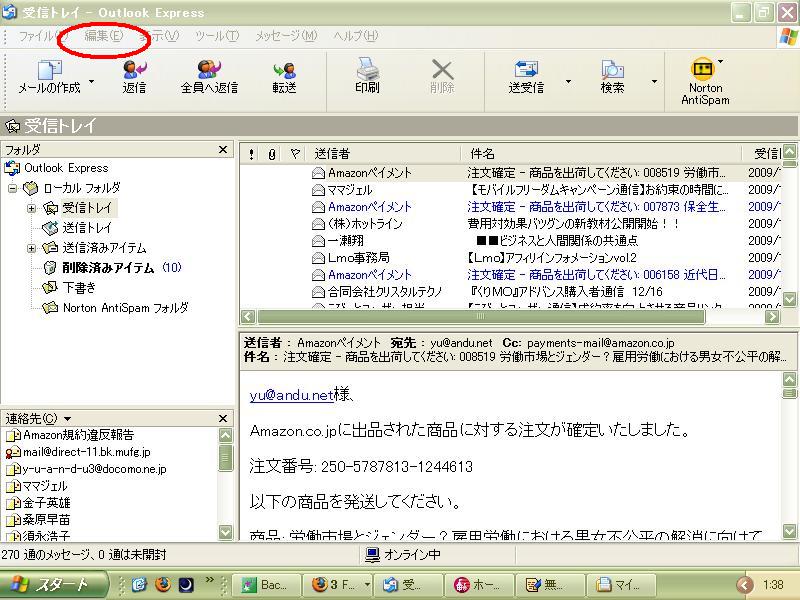Select contact Amazon規約違反報告
800x600 pixels.
(x=79, y=435)
